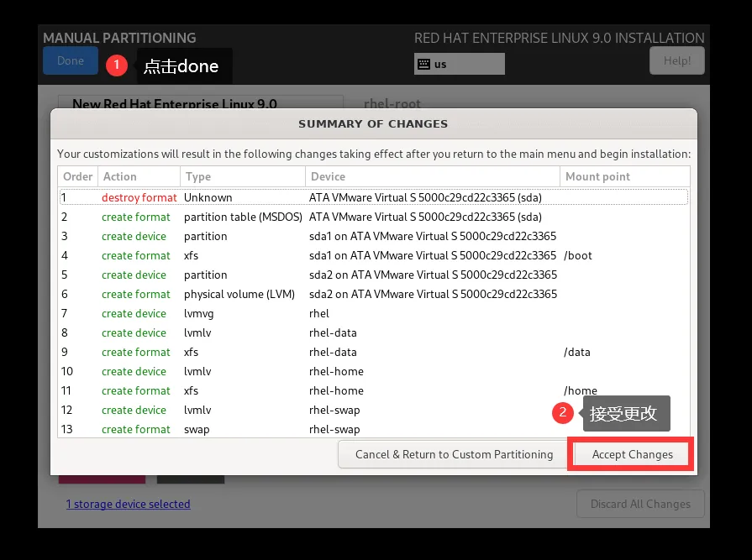752x560 pixels.
Task: Open the Help! button
Action: coord(676,60)
